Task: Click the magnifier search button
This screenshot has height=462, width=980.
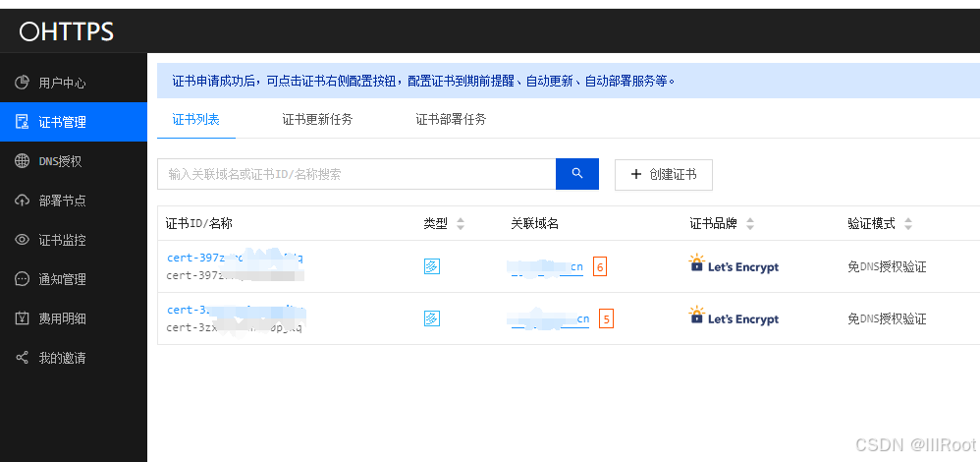Action: [x=576, y=174]
